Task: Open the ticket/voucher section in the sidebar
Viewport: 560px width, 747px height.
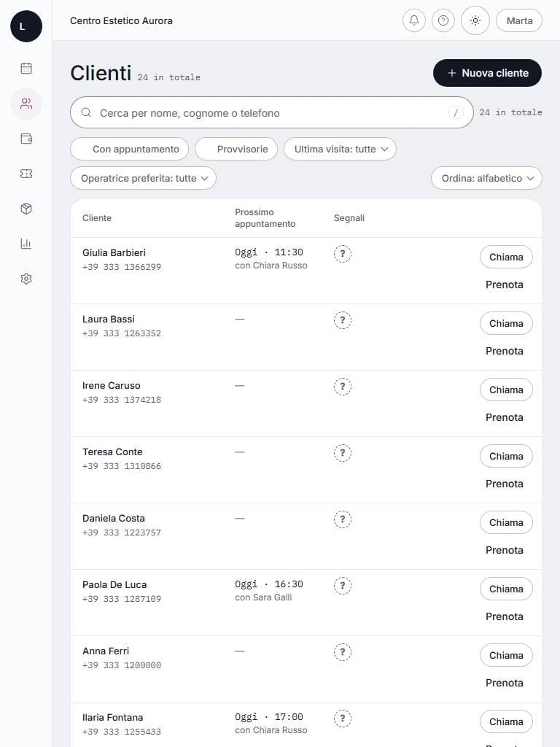Action: coord(26,174)
